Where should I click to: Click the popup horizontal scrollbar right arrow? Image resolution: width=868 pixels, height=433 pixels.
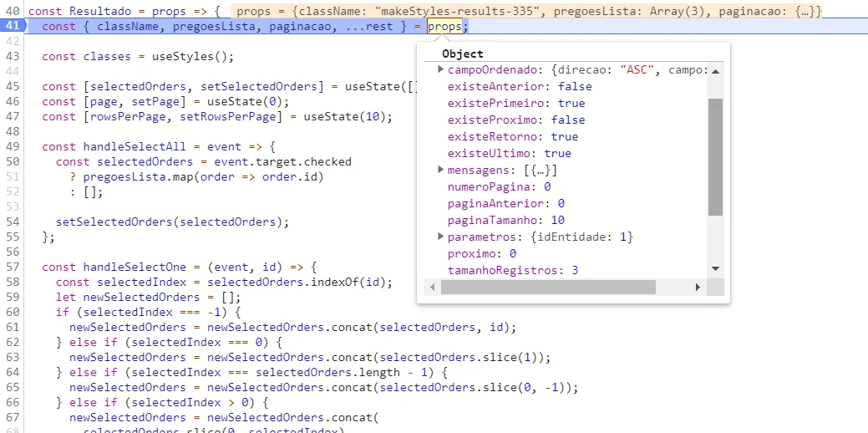coord(698,287)
